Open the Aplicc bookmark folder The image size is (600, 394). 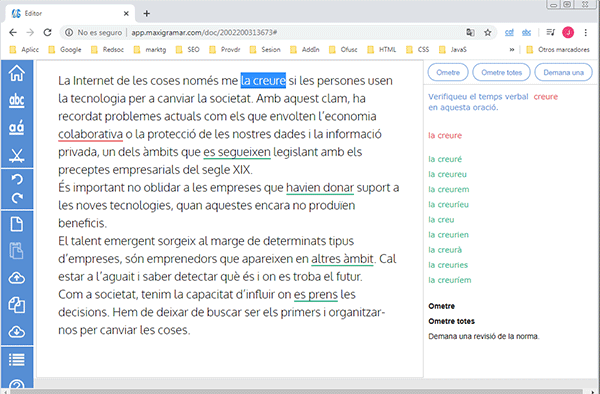24,49
